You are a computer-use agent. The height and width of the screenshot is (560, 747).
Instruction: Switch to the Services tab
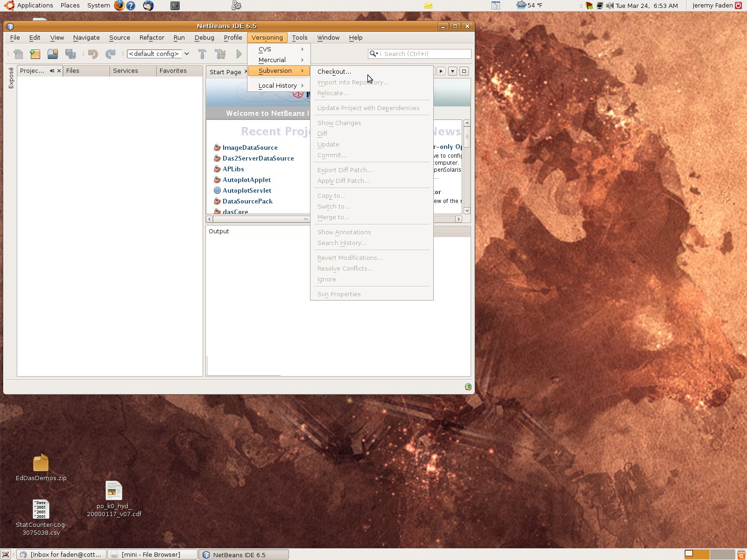pos(125,70)
